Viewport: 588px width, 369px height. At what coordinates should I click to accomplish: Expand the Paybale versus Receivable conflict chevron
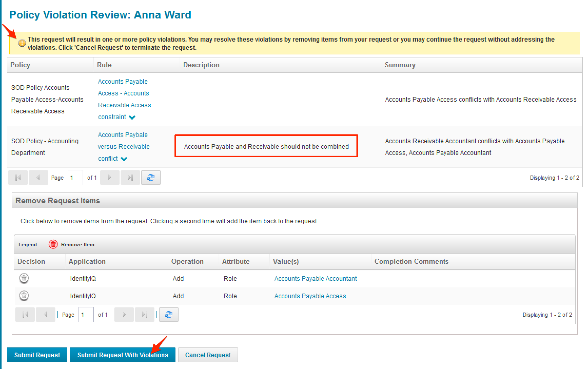click(x=124, y=159)
